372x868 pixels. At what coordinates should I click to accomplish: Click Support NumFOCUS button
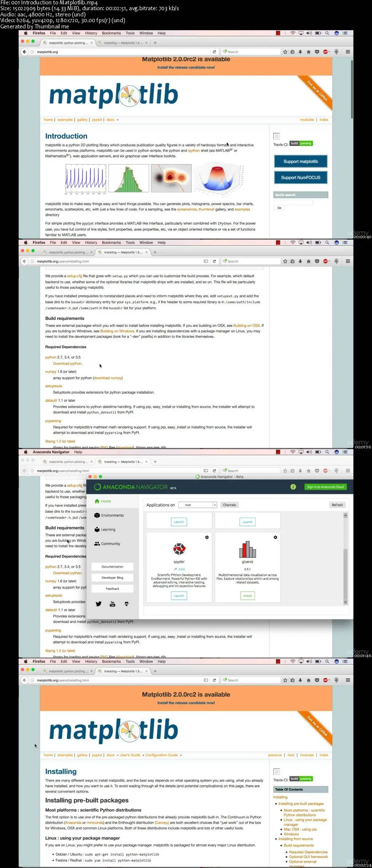(x=301, y=177)
